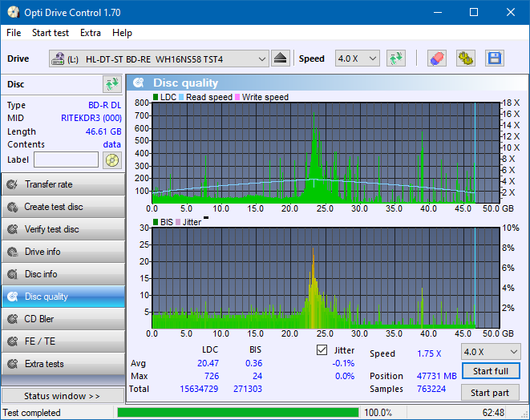Screen dimensions: 530x420
Task: Save results with the floppy disk icon
Action: [495, 59]
